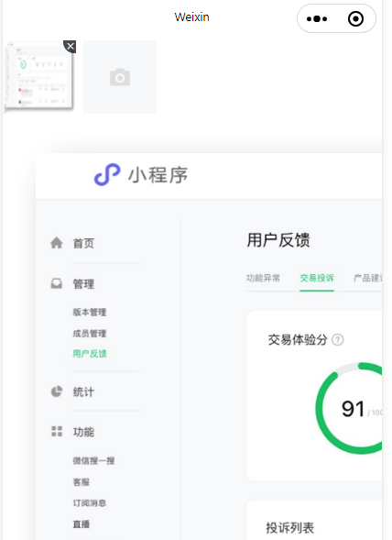
Task: Click the Weixin title text
Action: tap(191, 17)
